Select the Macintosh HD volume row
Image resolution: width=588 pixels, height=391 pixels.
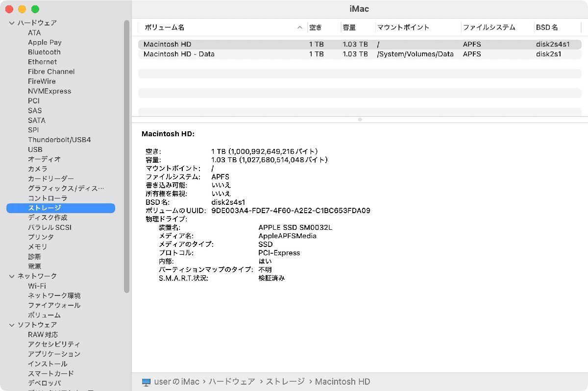pos(167,44)
